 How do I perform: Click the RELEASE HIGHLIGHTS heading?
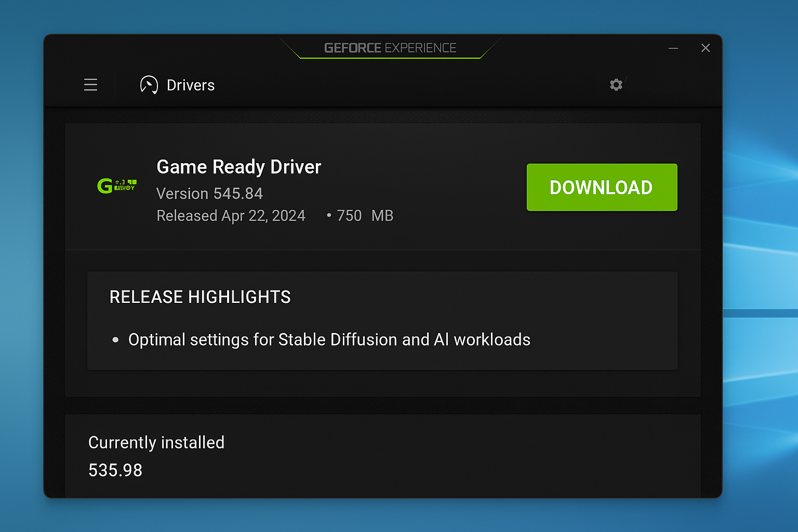tap(200, 297)
